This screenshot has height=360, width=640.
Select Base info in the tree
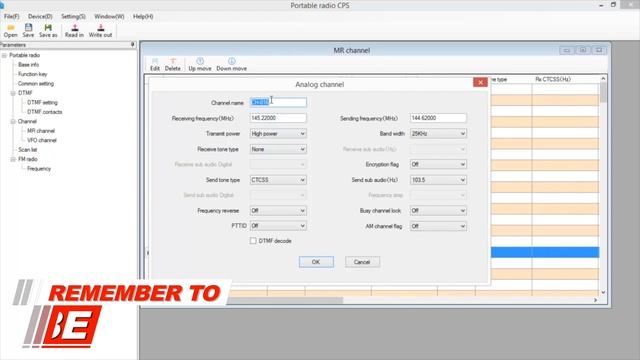click(x=29, y=64)
